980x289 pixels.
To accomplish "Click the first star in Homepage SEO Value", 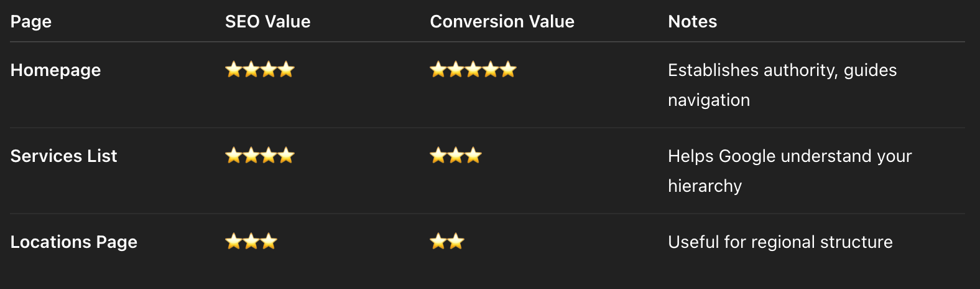I will [234, 70].
